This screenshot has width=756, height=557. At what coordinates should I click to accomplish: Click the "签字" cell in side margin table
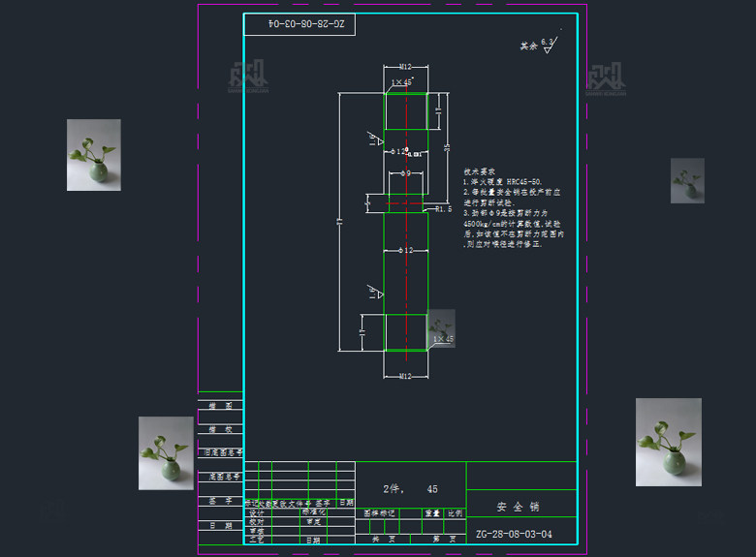point(220,501)
